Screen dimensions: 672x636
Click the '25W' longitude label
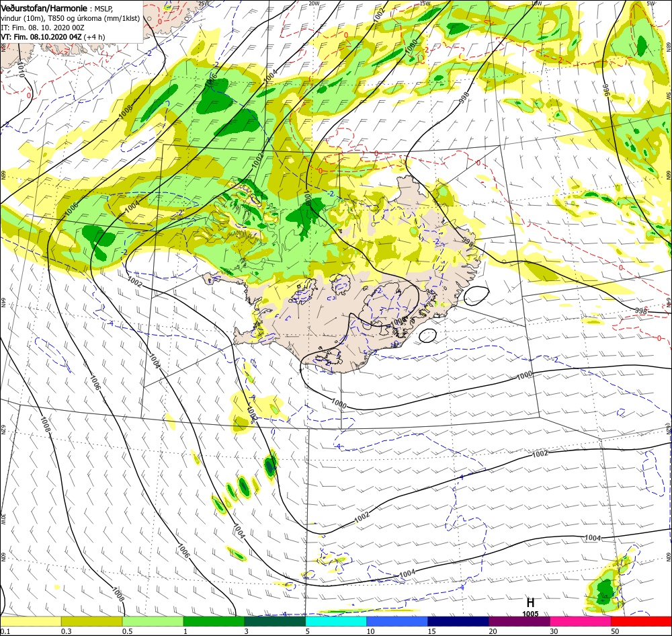tap(204, 3)
